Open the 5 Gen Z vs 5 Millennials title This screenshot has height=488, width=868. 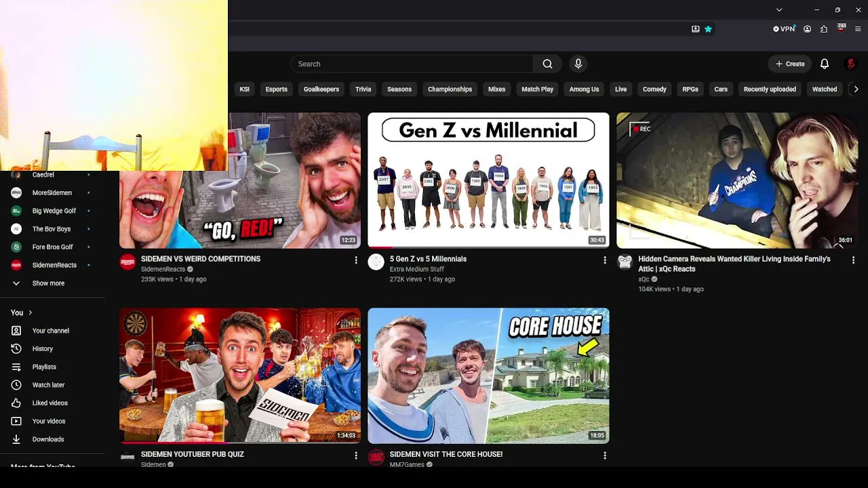click(428, 259)
